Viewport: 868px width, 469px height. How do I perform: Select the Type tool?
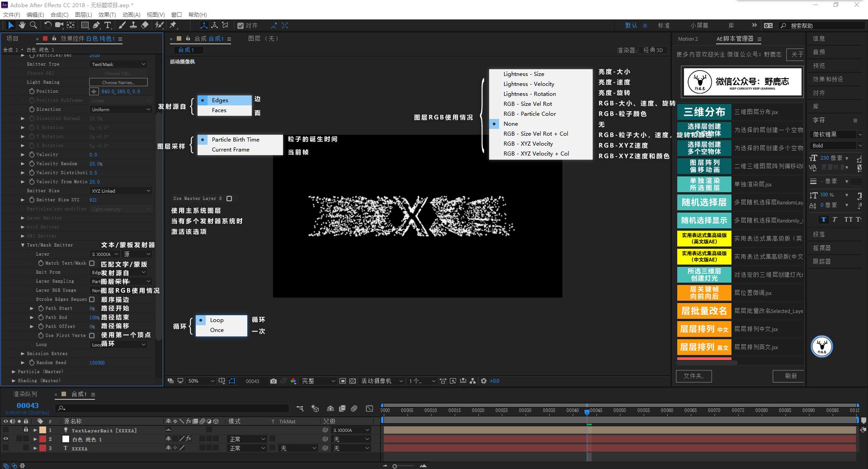[108, 25]
